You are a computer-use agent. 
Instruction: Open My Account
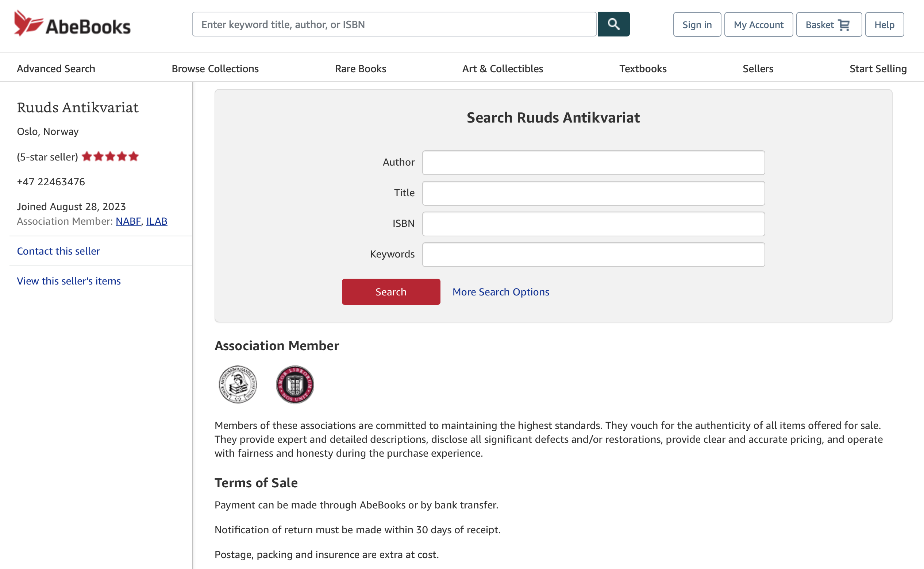[758, 24]
